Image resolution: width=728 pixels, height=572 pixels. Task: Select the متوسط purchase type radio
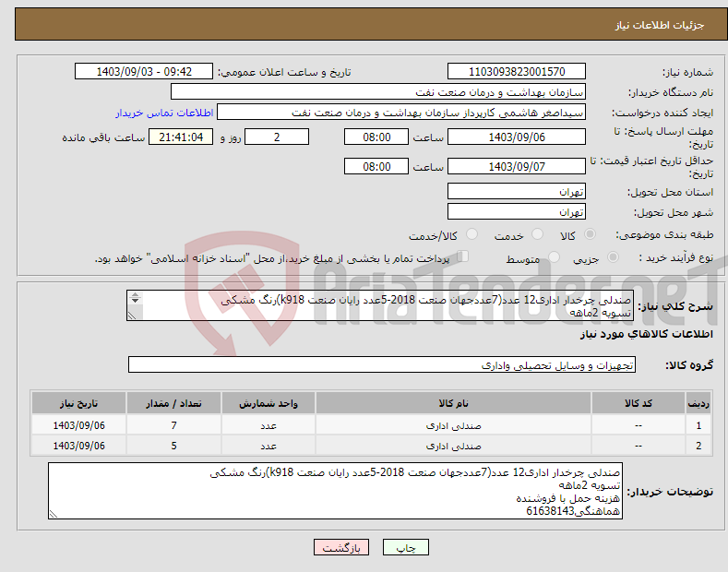point(554,257)
